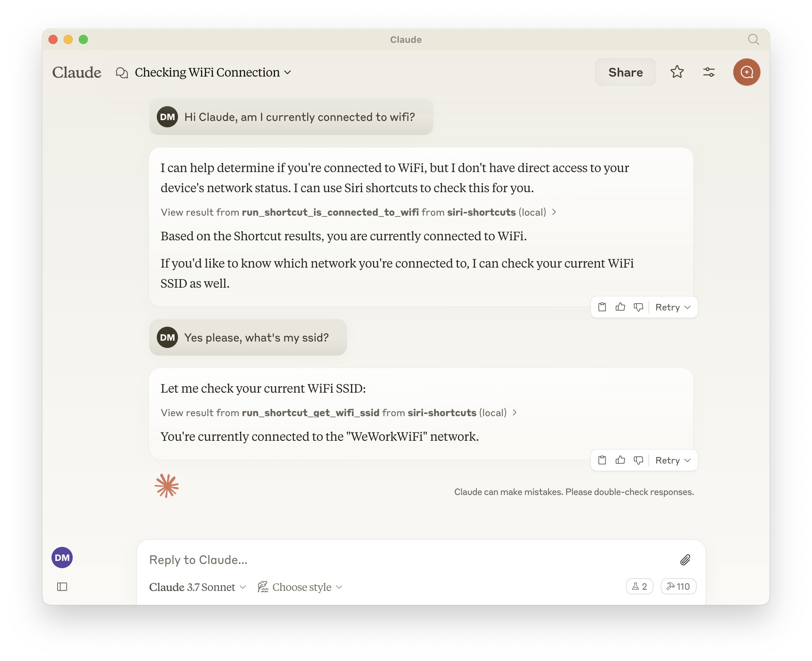Click the 'You're currently connected to the WeWorkWiFi network' text
Screen dimensions: 812x661
point(320,436)
